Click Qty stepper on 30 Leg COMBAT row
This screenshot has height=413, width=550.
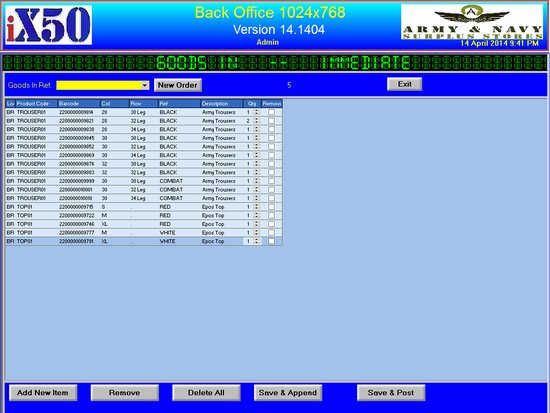coord(257,181)
